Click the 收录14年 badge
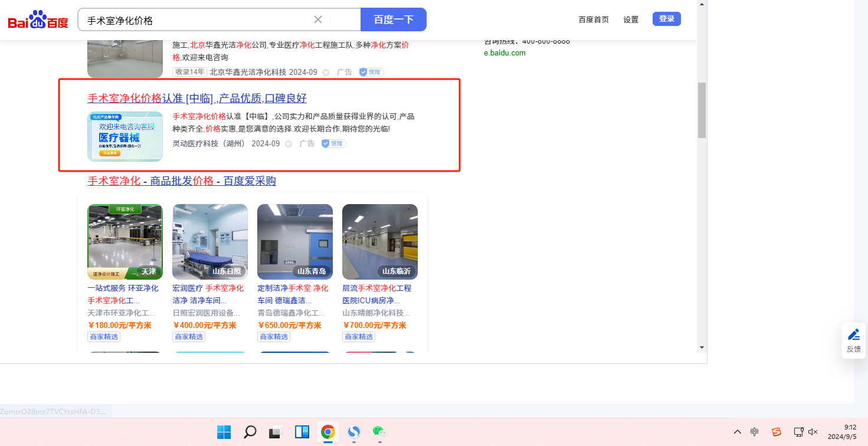This screenshot has width=868, height=446. pyautogui.click(x=189, y=72)
